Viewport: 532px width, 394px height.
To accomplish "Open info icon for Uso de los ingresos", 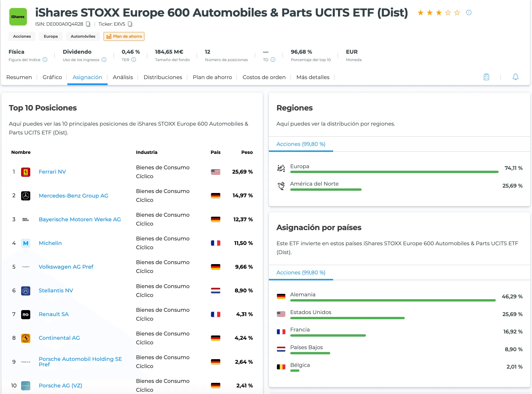I will (x=104, y=60).
